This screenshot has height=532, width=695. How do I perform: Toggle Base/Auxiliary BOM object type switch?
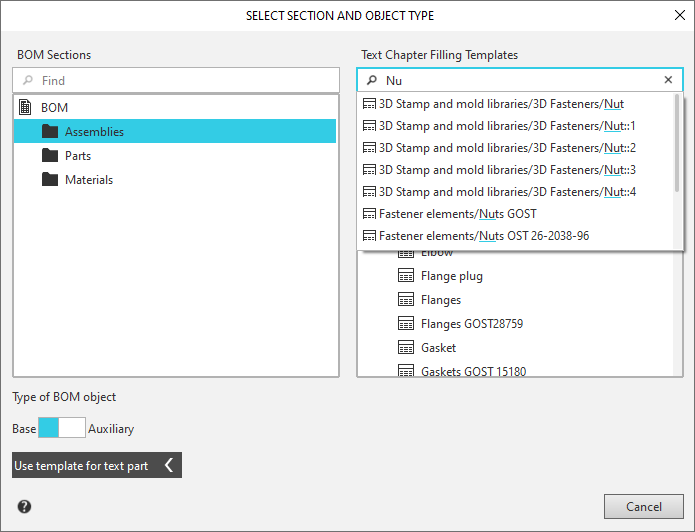[x=62, y=429]
